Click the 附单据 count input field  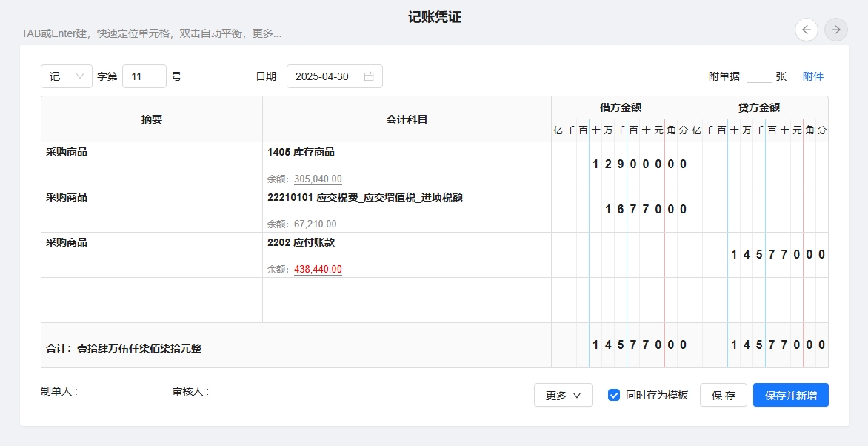(x=758, y=76)
